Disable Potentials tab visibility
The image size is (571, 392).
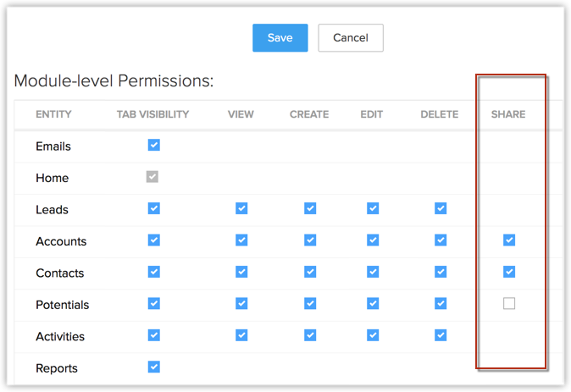click(153, 304)
